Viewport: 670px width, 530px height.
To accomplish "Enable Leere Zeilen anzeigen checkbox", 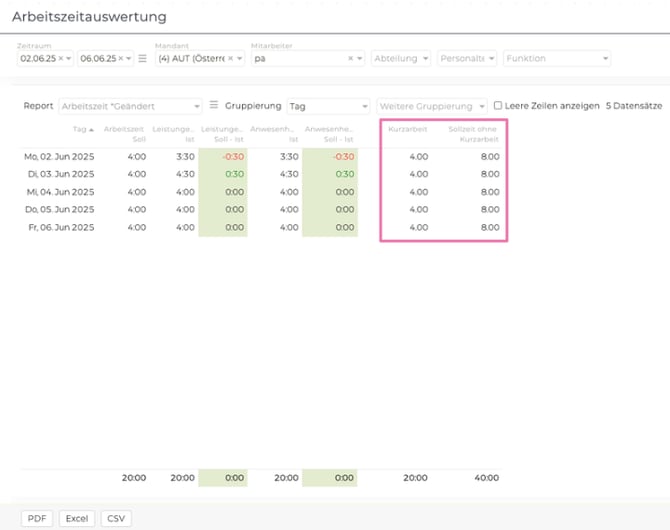I will tap(498, 105).
